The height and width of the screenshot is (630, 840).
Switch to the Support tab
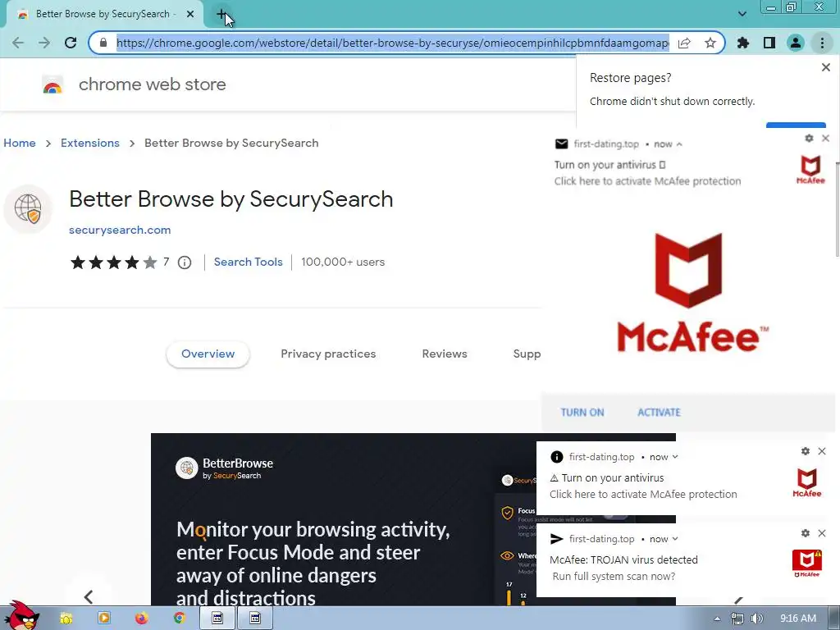click(x=527, y=354)
